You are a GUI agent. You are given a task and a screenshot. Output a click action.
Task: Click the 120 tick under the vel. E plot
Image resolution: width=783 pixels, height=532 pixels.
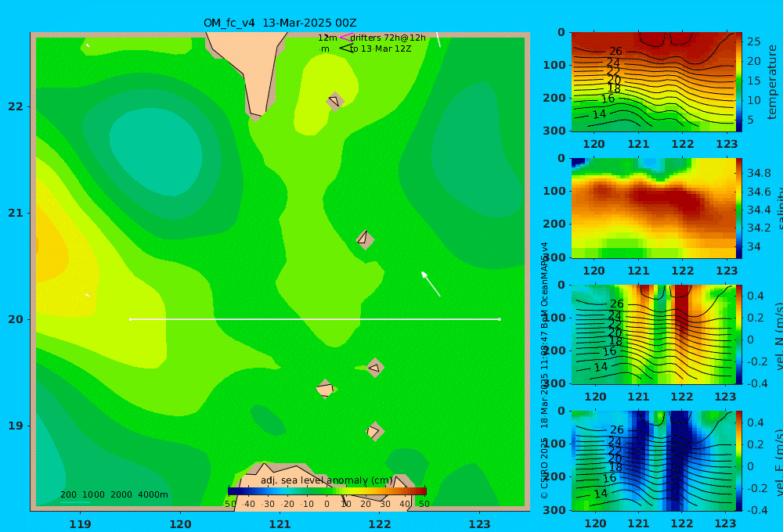pos(595,523)
